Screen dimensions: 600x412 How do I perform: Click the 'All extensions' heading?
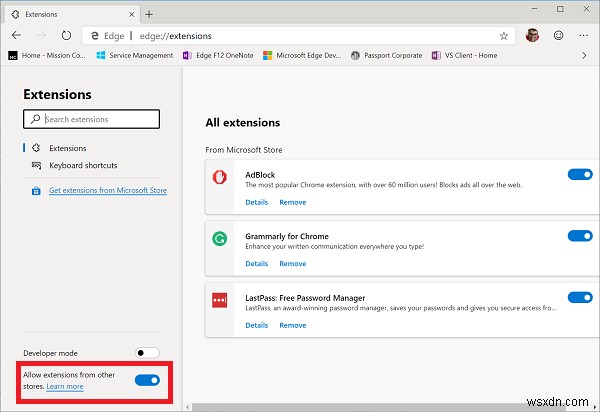[x=243, y=122]
